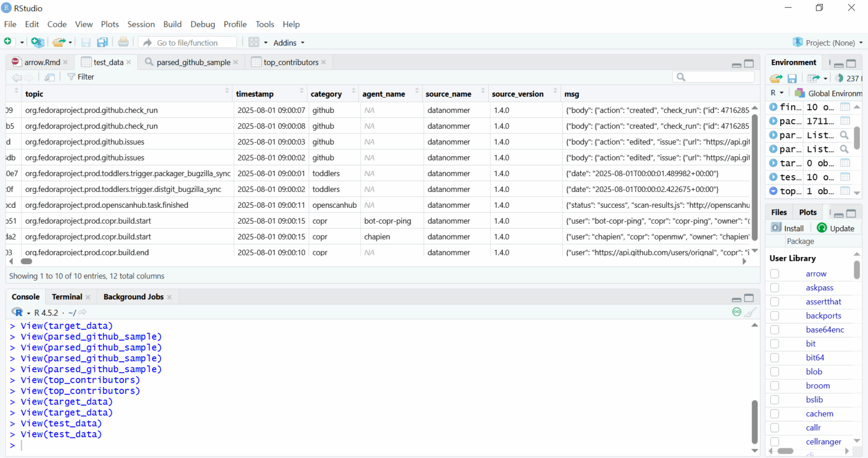
Task: Open the Session menu
Action: [x=141, y=24]
